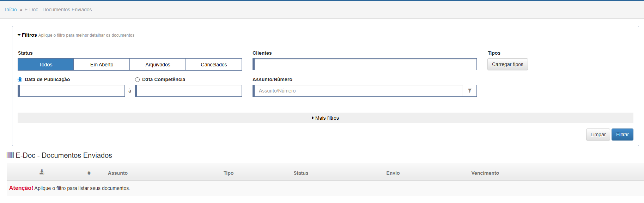
Task: Select Data Competência radio button
Action: pyautogui.click(x=137, y=80)
